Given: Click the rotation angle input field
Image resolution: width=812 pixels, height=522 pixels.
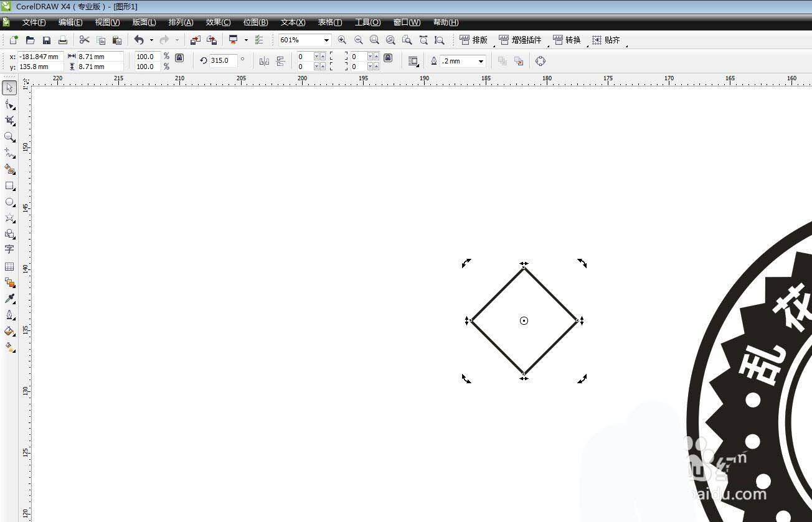Looking at the screenshot, I should [222, 61].
